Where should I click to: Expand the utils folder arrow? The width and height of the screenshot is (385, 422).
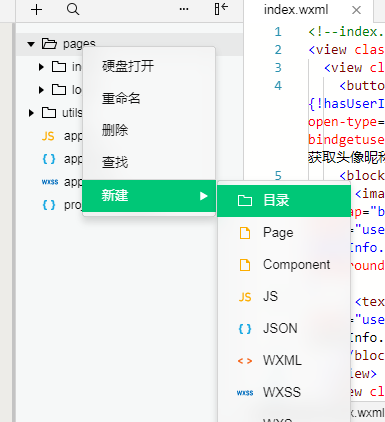31,113
